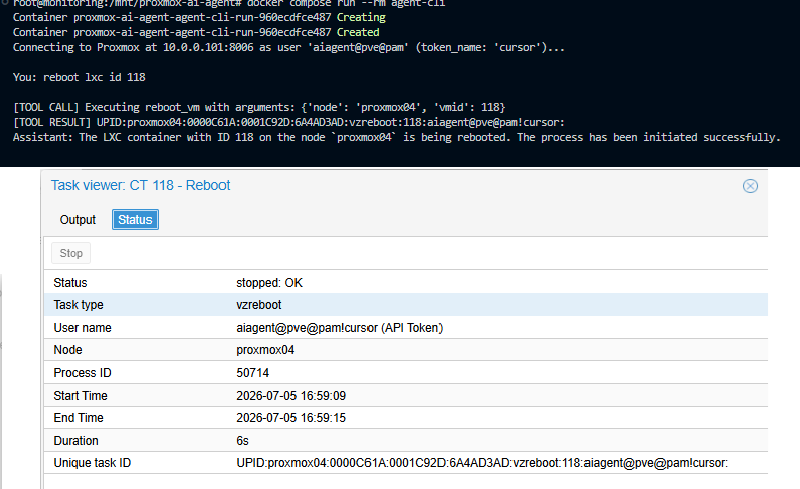Click the 'Node' row label
Screen dimensions: 800x489
tap(68, 350)
